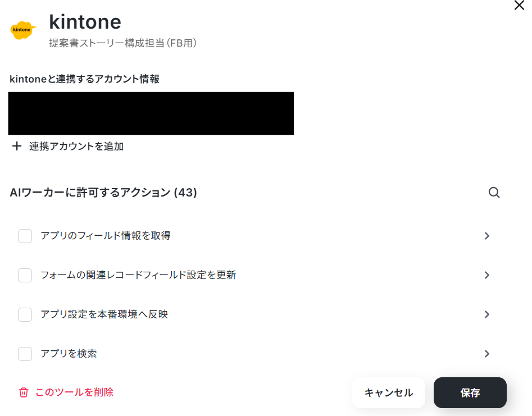Click the 保存 button

(470, 392)
